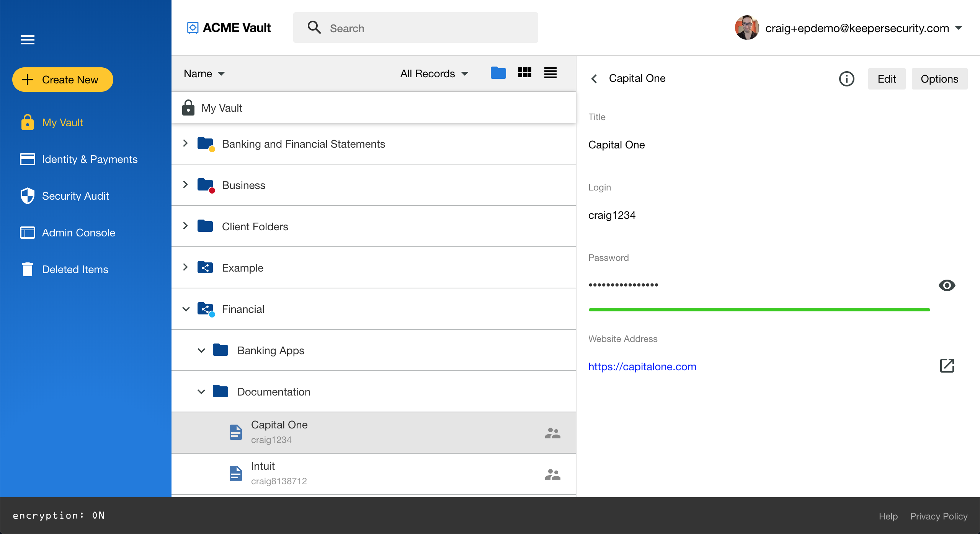Open the hamburger menu icon
This screenshot has width=980, height=534.
click(28, 39)
